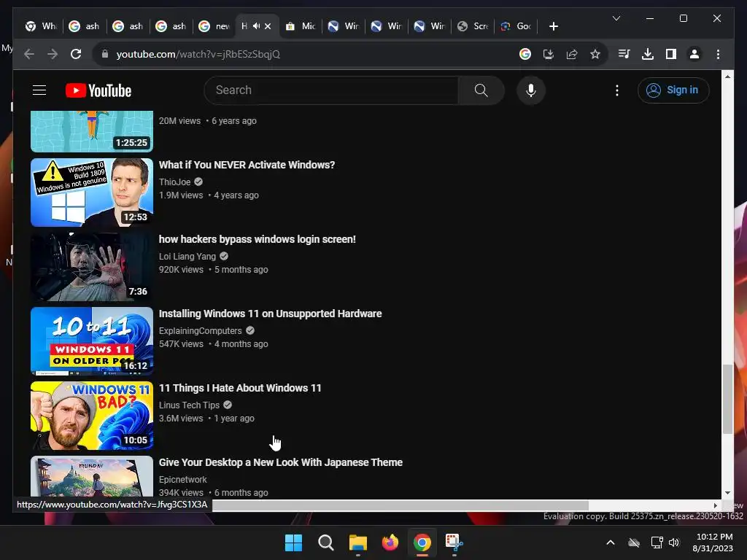This screenshot has height=560, width=747.
Task: Open 'how hackers bypass windows login screen!'
Action: (258, 239)
